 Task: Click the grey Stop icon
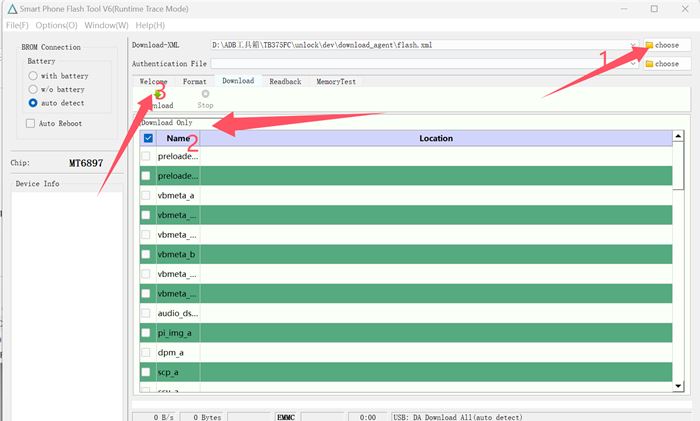(205, 94)
